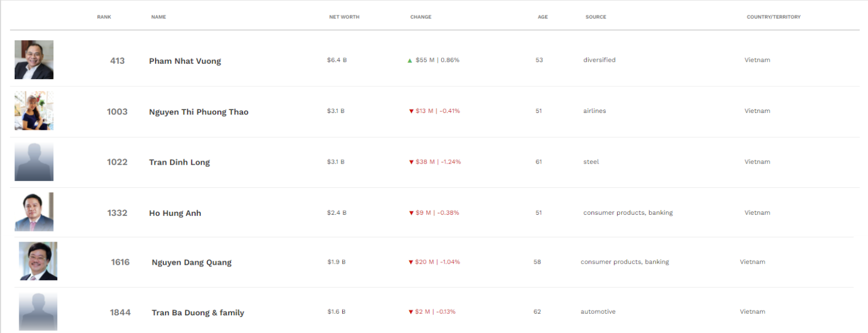Click Nguyen Thi Phuong Thao's photo thumbnail
Screen dimensions: 868x333
coord(34,111)
